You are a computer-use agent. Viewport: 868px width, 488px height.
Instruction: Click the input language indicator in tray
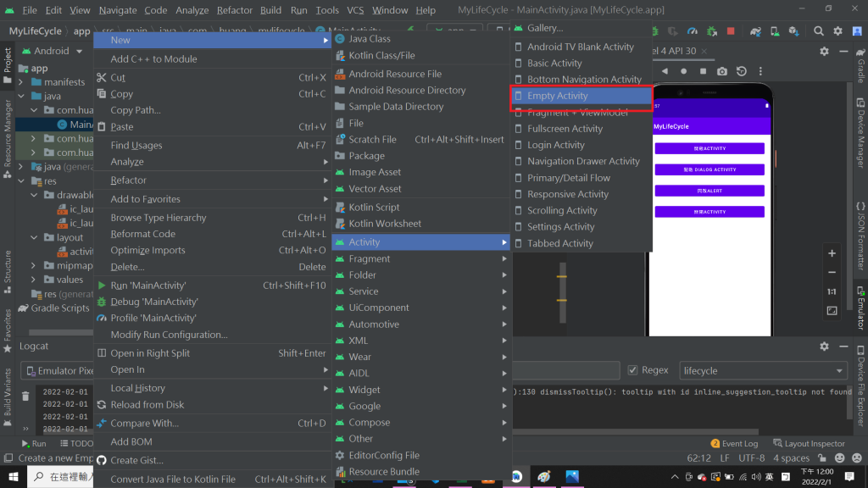click(x=770, y=476)
